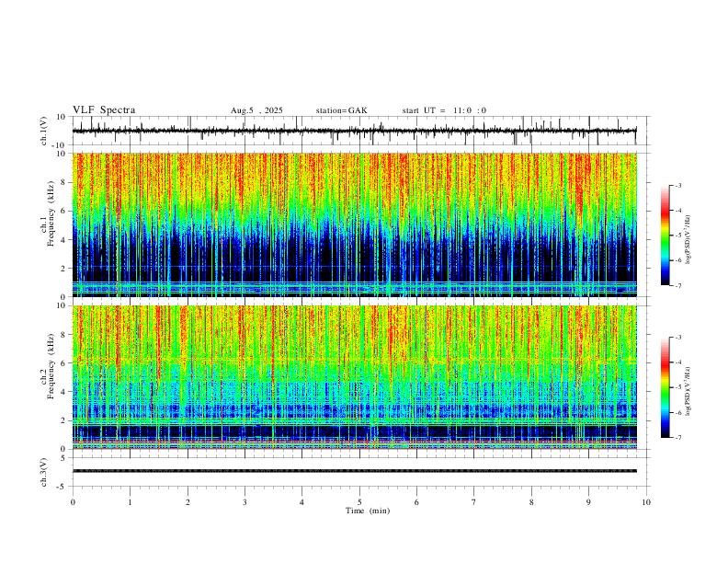The image size is (728, 563).
Task: Click the "ch.1(V)" waveform axis label
Action: click(x=44, y=131)
